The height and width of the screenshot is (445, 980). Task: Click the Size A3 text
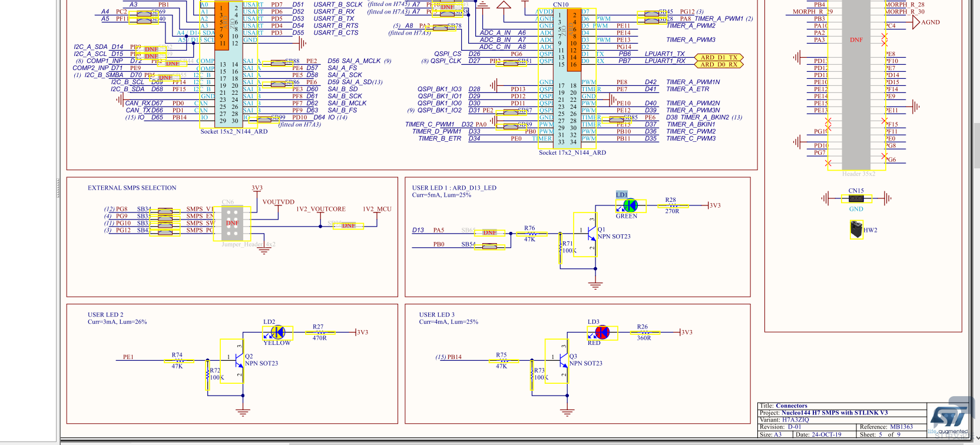tap(770, 434)
